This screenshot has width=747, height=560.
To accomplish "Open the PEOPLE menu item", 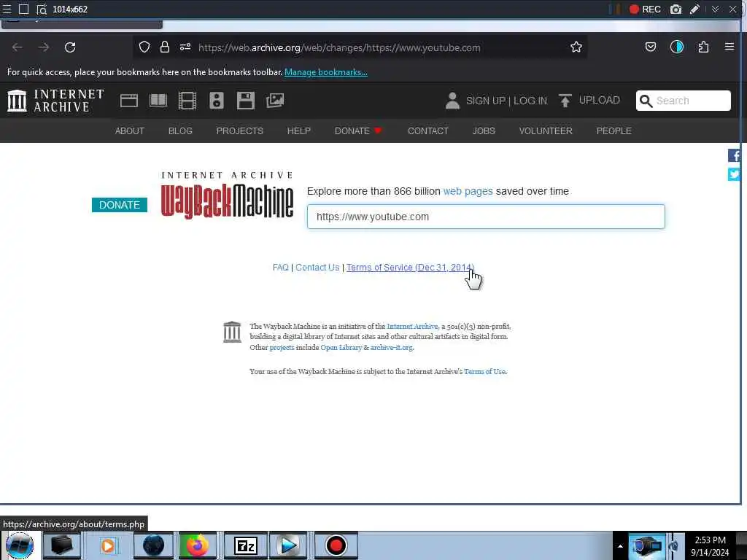I will [x=614, y=131].
